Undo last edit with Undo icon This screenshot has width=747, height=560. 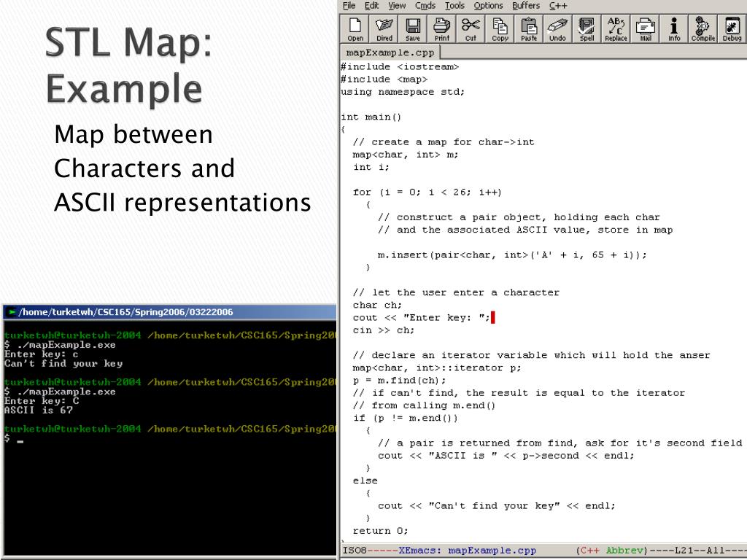(557, 29)
